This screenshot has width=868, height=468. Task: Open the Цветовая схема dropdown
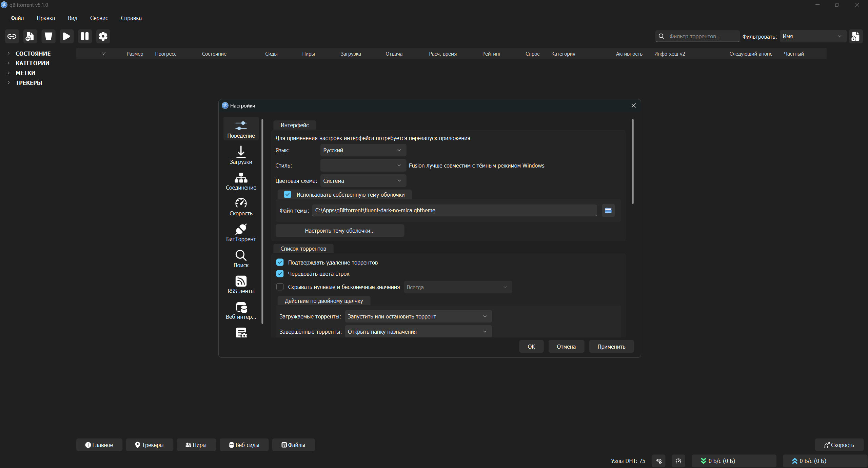click(x=363, y=181)
